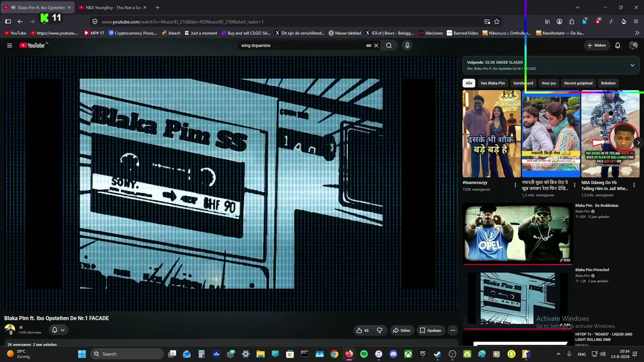Click the Windows taskbar search box
Image resolution: width=644 pixels, height=362 pixels.
click(128, 354)
